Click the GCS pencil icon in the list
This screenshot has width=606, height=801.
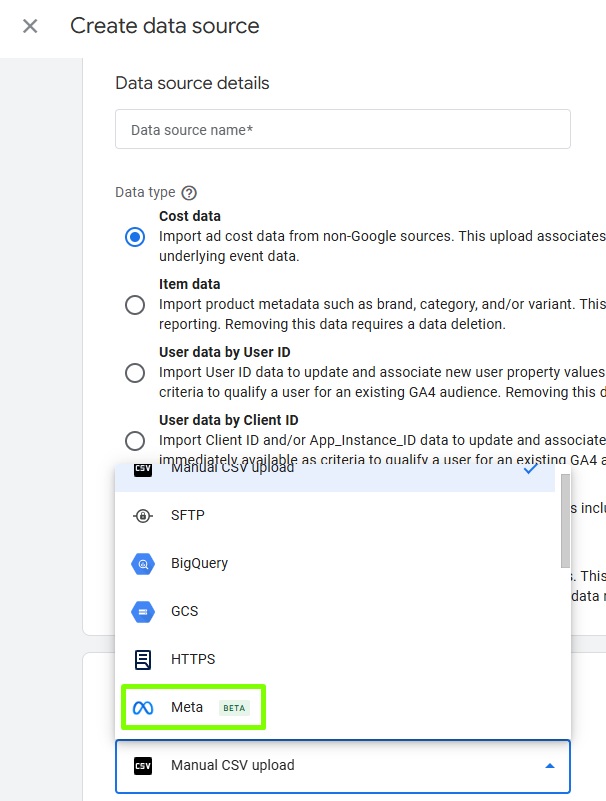pos(141,611)
